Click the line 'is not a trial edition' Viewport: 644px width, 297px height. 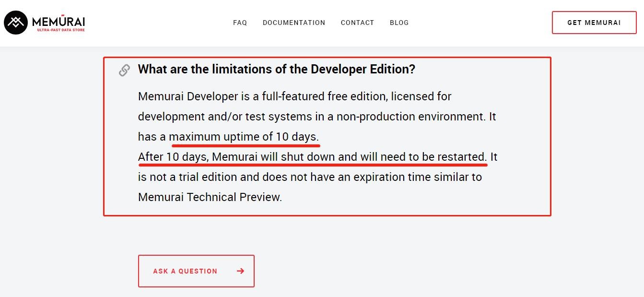[310, 177]
